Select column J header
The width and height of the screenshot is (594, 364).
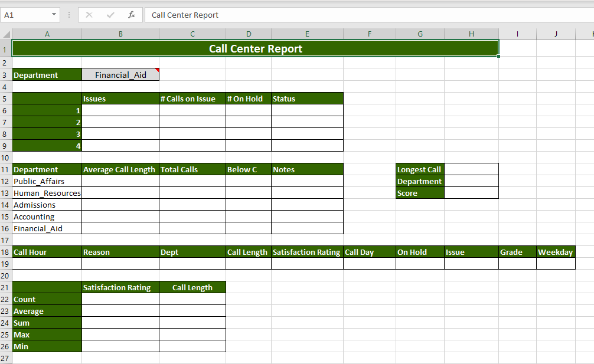point(556,34)
